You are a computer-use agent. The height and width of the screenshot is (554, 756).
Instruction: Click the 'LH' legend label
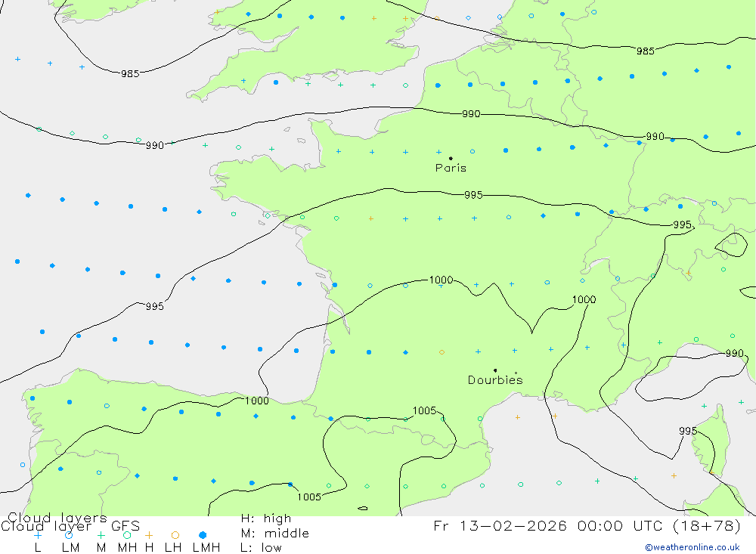coord(173,548)
